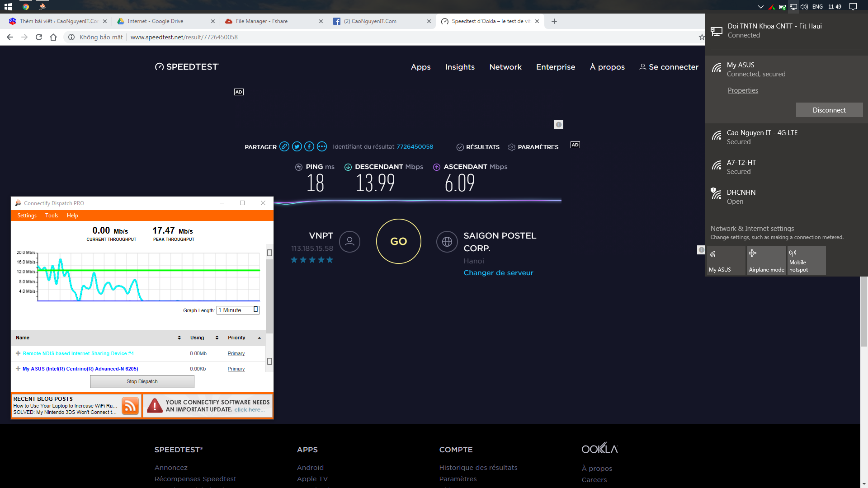This screenshot has height=488, width=868.
Task: Open the Apps menu on Speedtest
Action: tap(420, 67)
